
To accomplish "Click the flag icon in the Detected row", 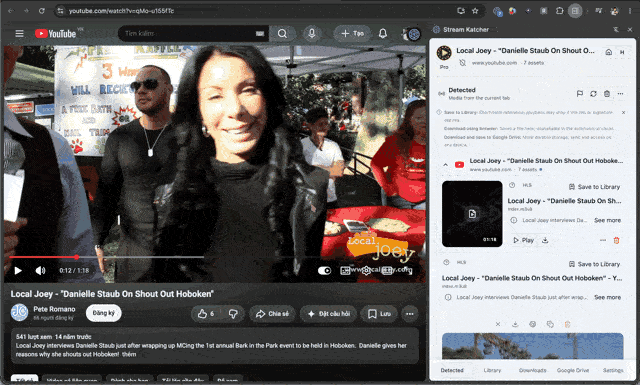I will point(580,93).
